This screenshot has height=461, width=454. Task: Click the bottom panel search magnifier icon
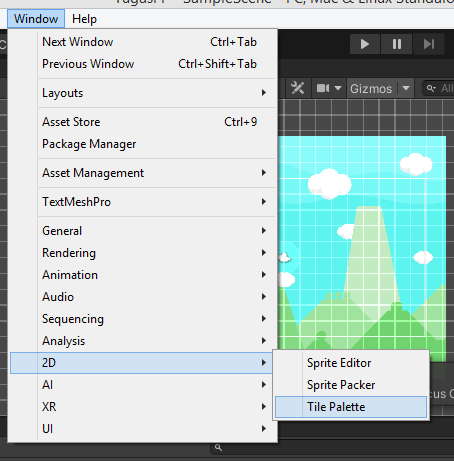pos(218,448)
